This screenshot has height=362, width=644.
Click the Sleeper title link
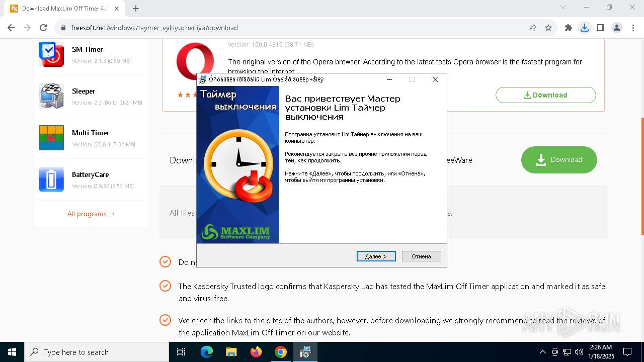84,91
